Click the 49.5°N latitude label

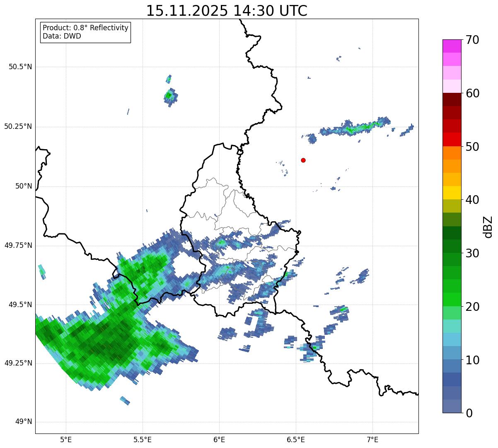coord(20,305)
